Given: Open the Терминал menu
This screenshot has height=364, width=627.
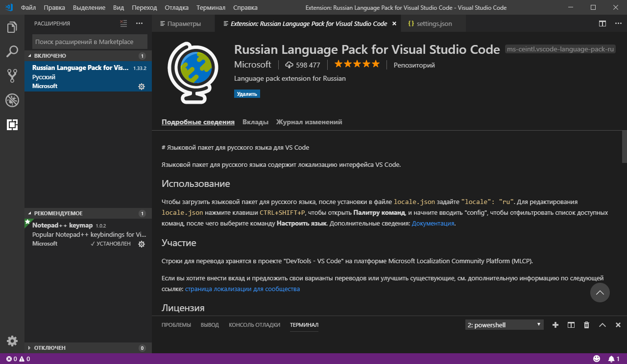Looking at the screenshot, I should tap(211, 8).
